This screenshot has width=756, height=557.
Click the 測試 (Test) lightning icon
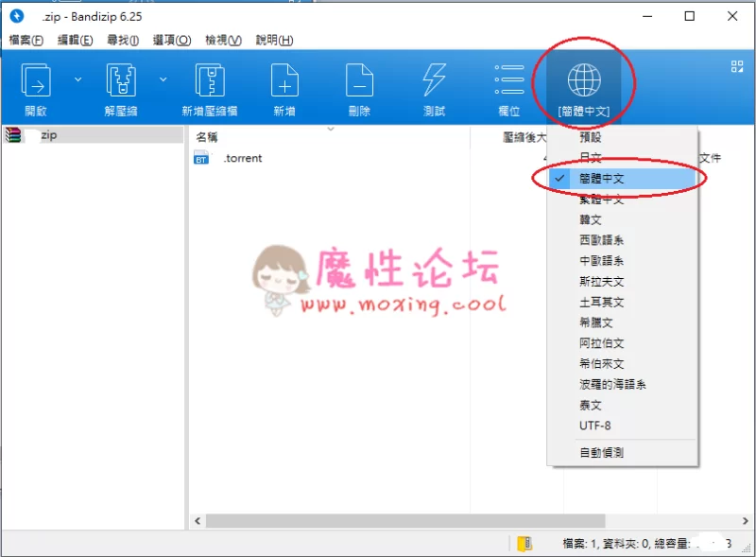(434, 81)
